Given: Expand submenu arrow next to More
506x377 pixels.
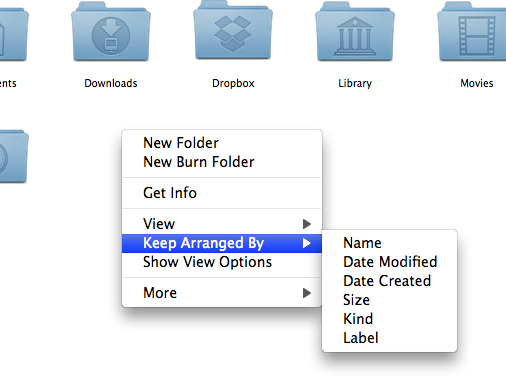Looking at the screenshot, I should coord(307,293).
